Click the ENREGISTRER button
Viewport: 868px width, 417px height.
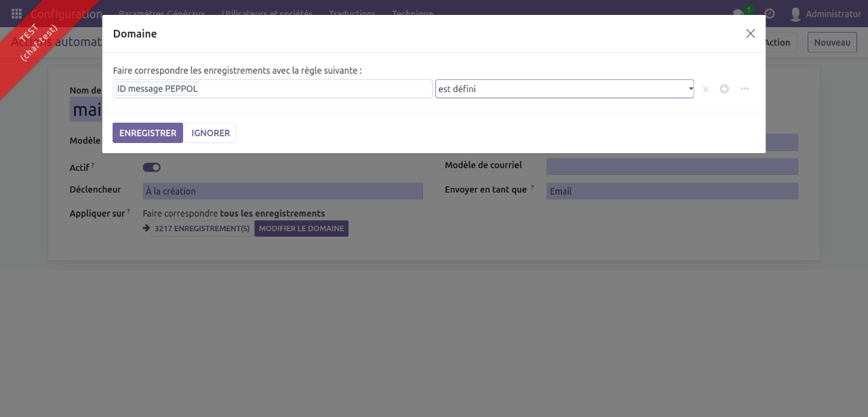(148, 133)
